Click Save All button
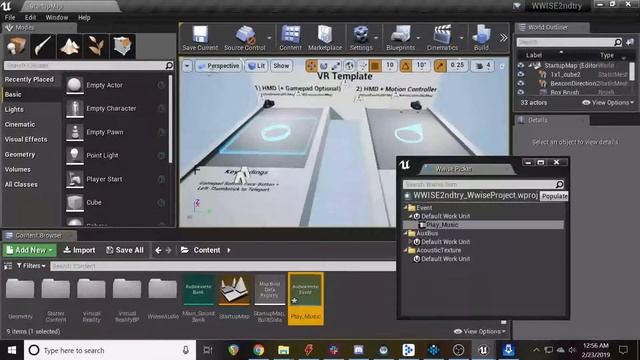Viewport: 640px width, 360px height. [x=124, y=250]
